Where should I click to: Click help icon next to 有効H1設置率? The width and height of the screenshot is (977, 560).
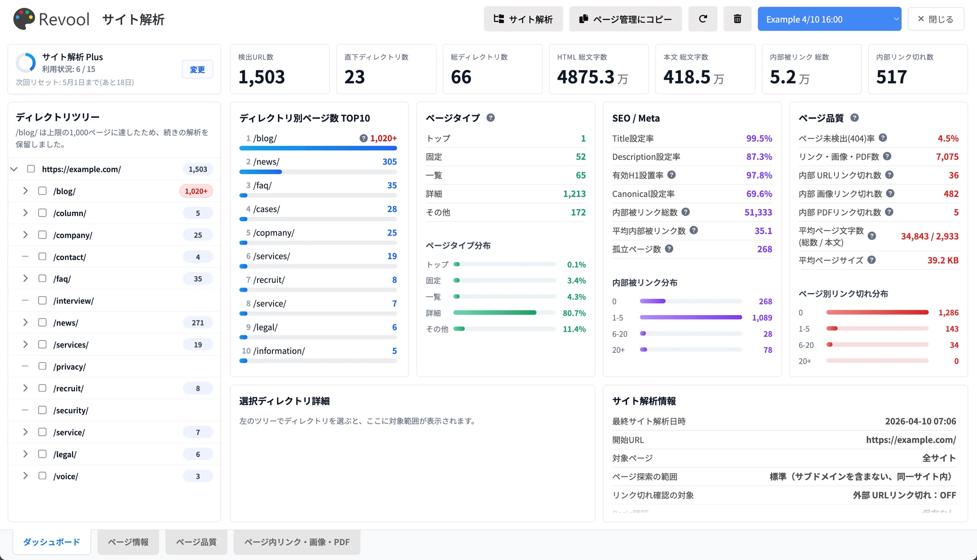click(672, 175)
